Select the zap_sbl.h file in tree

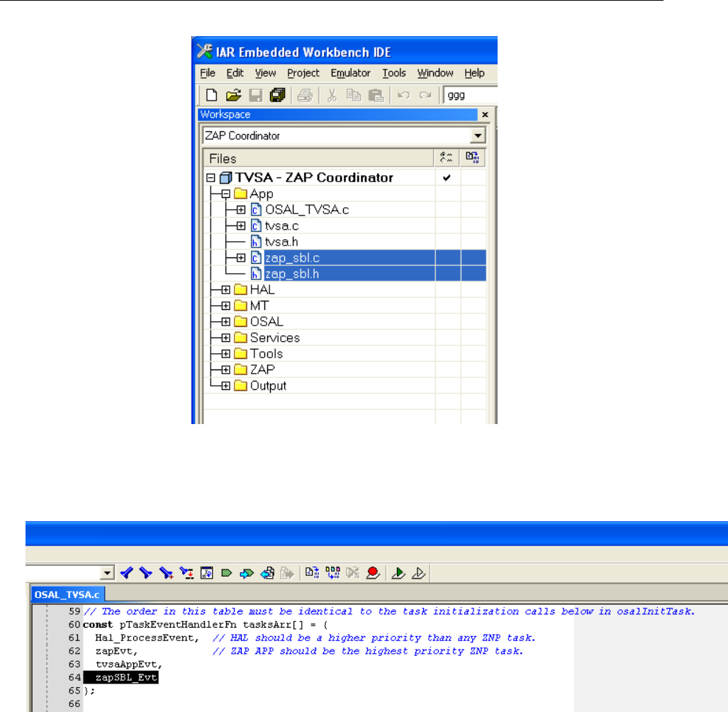(292, 274)
